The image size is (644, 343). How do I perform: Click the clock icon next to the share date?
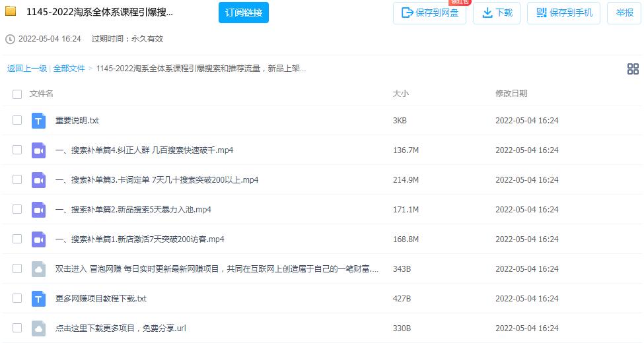point(10,39)
